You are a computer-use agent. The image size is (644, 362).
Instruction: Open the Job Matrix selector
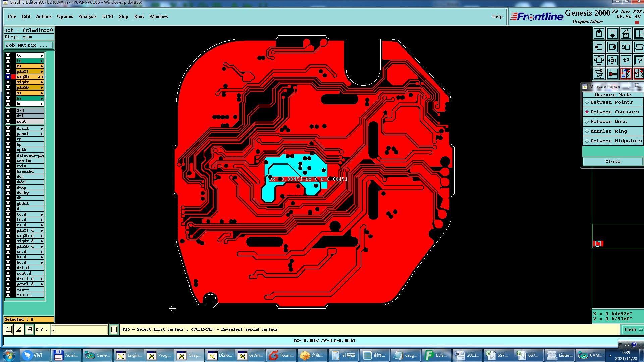click(x=28, y=45)
